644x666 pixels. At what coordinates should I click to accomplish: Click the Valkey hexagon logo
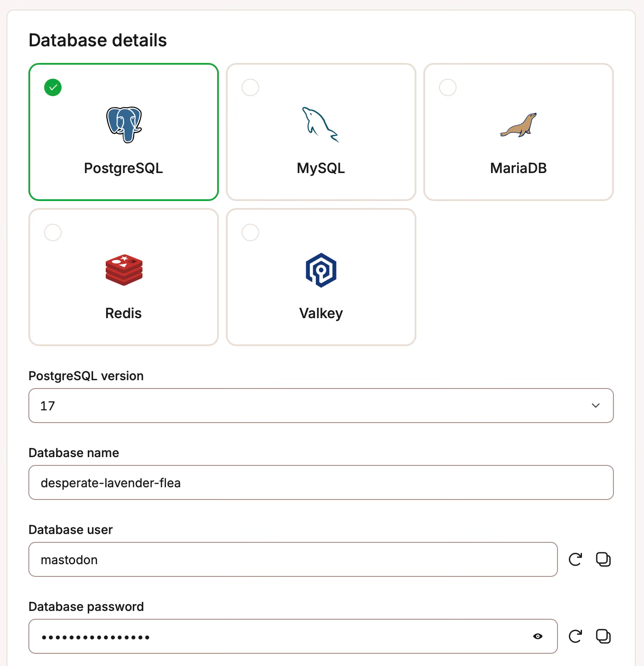(321, 270)
